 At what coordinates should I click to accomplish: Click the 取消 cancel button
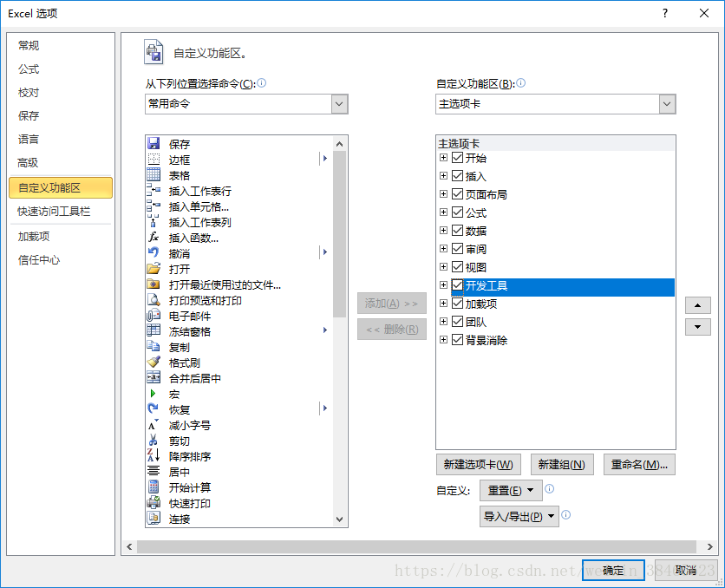(x=686, y=571)
